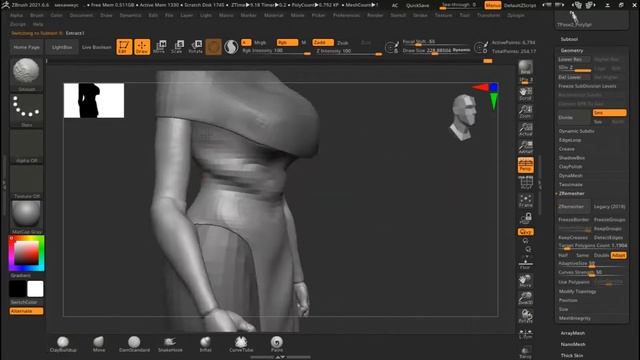The width and height of the screenshot is (640, 360).
Task: Open the Alpha menu
Action: (x=16, y=15)
